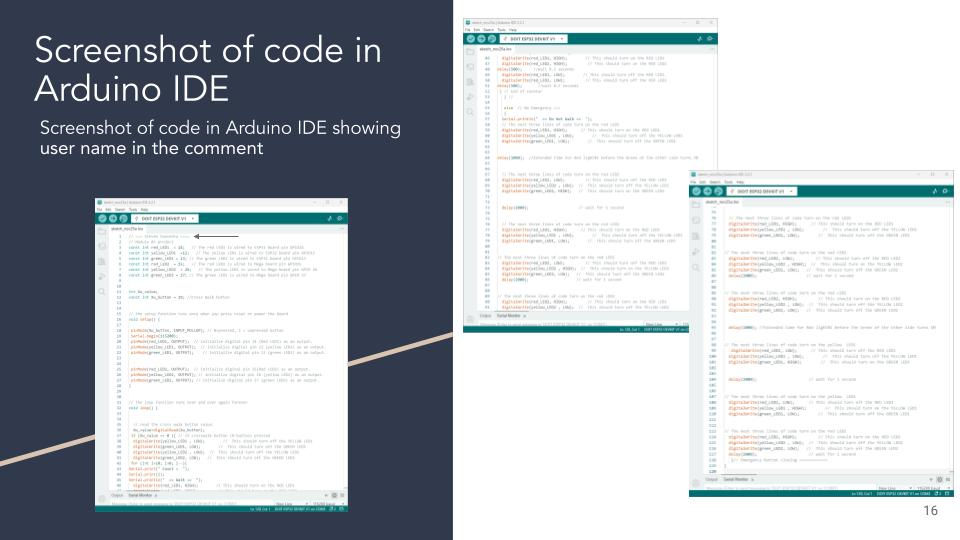Click Debug icon in bottom-left Arduino window

[123, 219]
